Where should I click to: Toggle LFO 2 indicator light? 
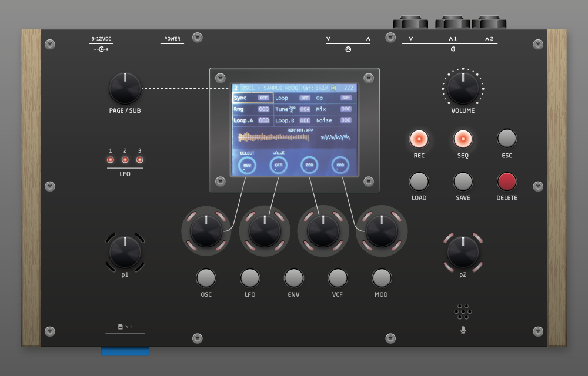125,159
